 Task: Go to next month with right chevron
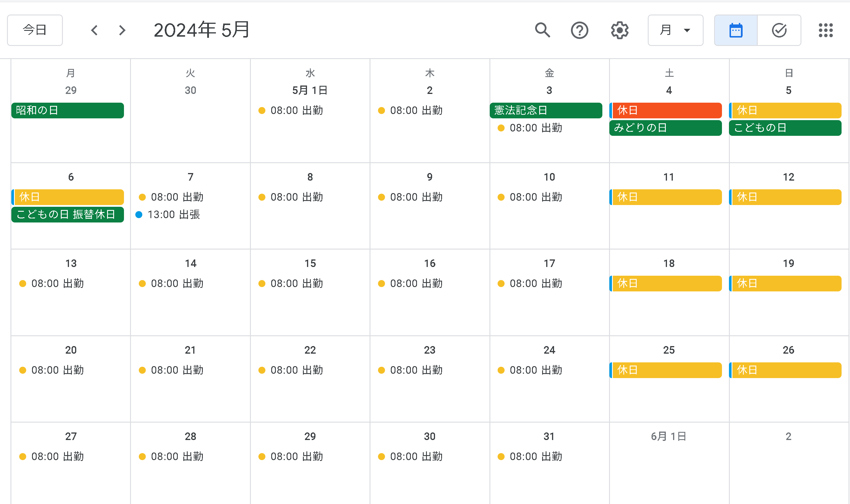[122, 30]
